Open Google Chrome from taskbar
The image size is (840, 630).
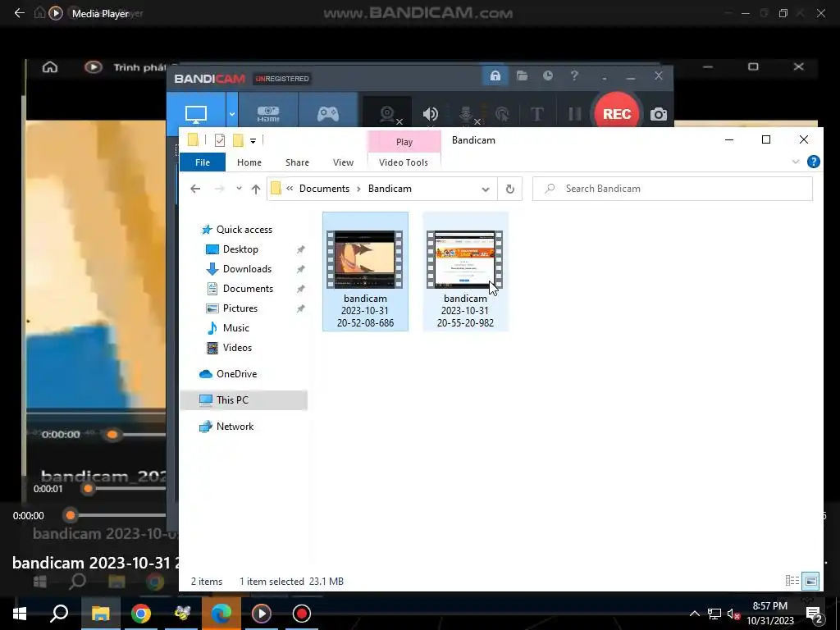[x=141, y=614]
